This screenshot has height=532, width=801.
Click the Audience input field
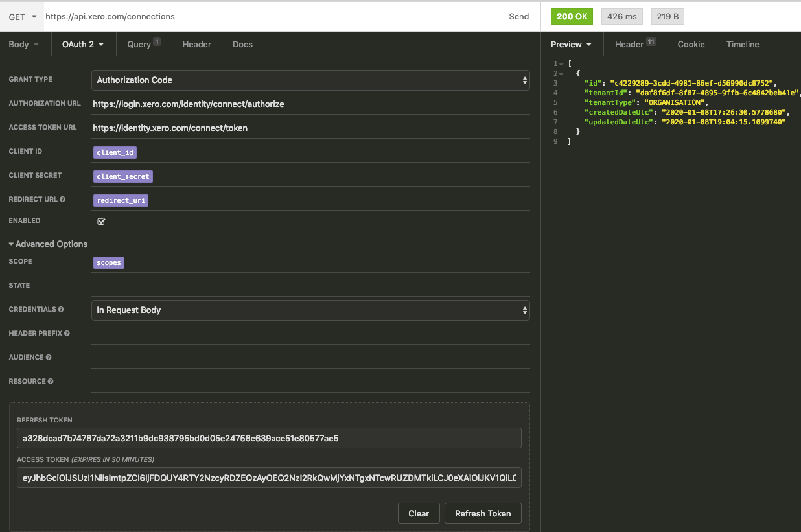[x=310, y=358]
